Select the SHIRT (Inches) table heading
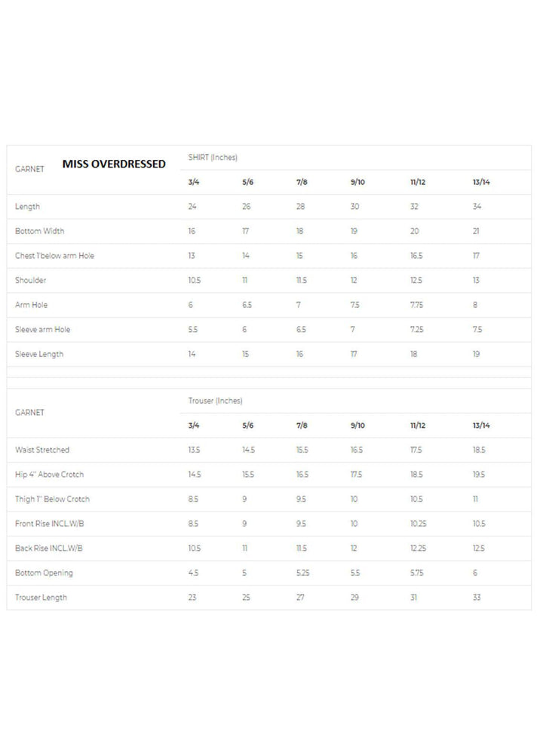Image resolution: width=543 pixels, height=756 pixels. point(213,157)
